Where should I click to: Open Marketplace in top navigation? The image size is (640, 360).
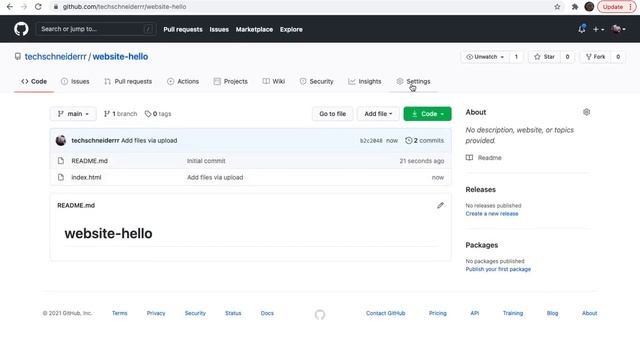click(x=254, y=29)
